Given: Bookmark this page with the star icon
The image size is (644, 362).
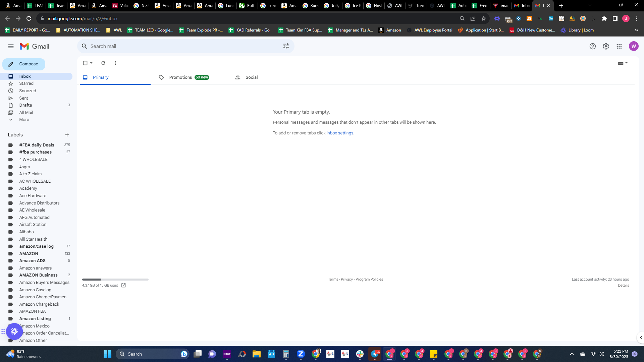Looking at the screenshot, I should tap(484, 18).
